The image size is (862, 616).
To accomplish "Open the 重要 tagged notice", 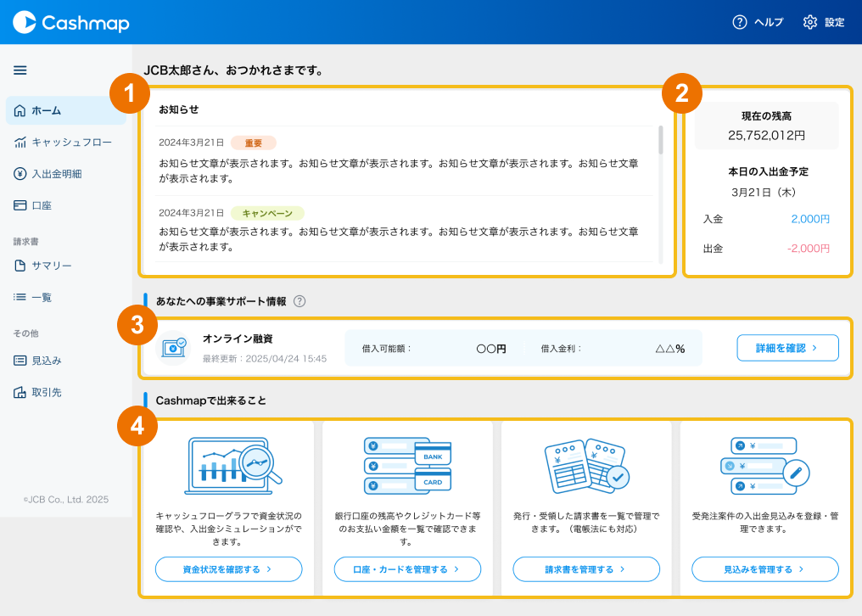I will 399,161.
